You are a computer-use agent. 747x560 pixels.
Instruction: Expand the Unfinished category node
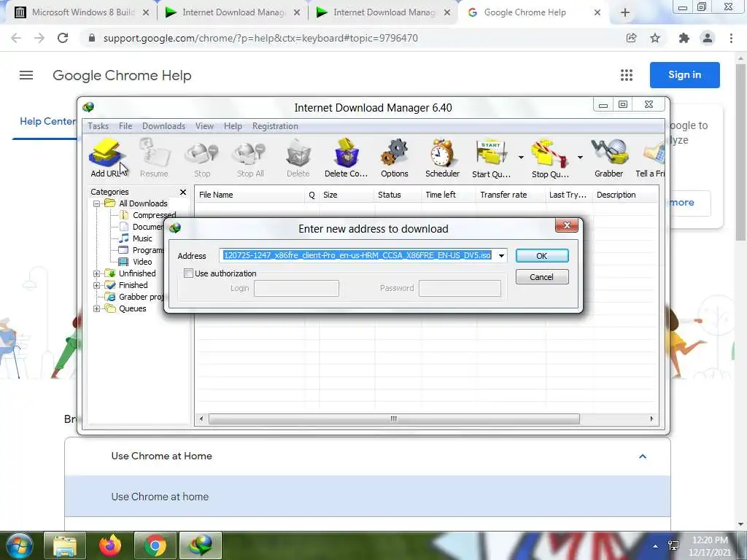pyautogui.click(x=96, y=273)
